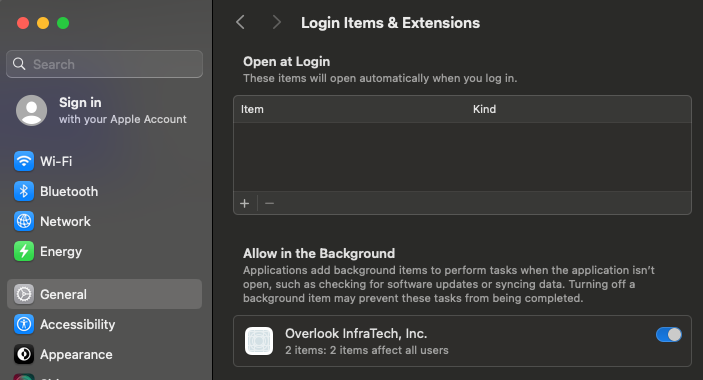Click the Overlook InfraTech, Inc. row label
The height and width of the screenshot is (380, 703).
point(356,334)
